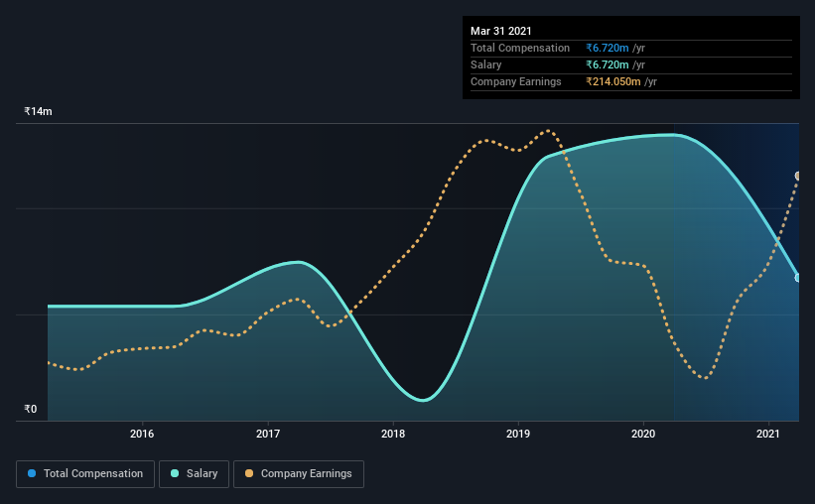
Task: Click the teal ₹6.720m Salary value
Action: click(x=608, y=64)
